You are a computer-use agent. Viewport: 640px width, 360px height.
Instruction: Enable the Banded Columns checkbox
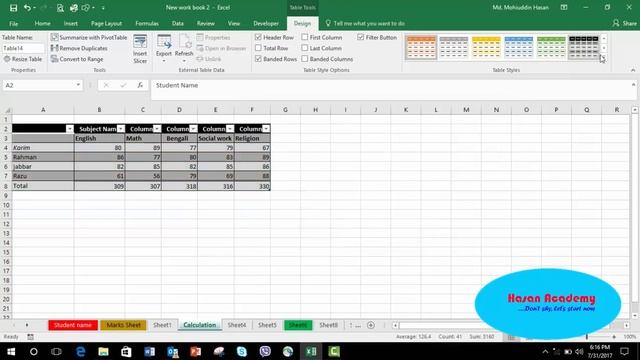click(x=305, y=59)
